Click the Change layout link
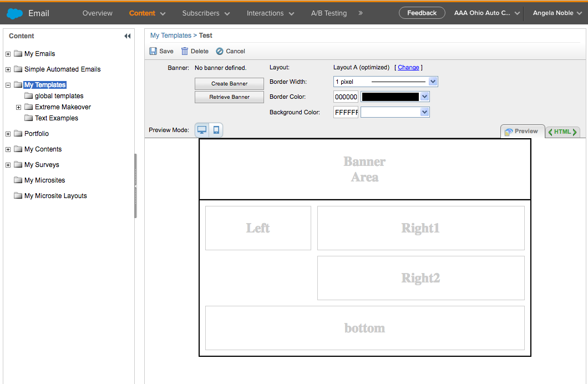Screen dimensions: 588x384 tap(408, 68)
